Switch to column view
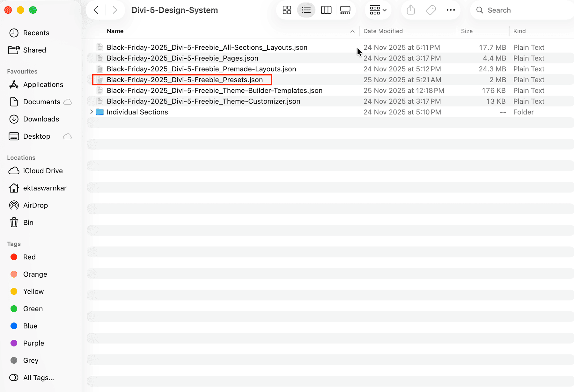Image resolution: width=574 pixels, height=392 pixels. click(x=326, y=10)
